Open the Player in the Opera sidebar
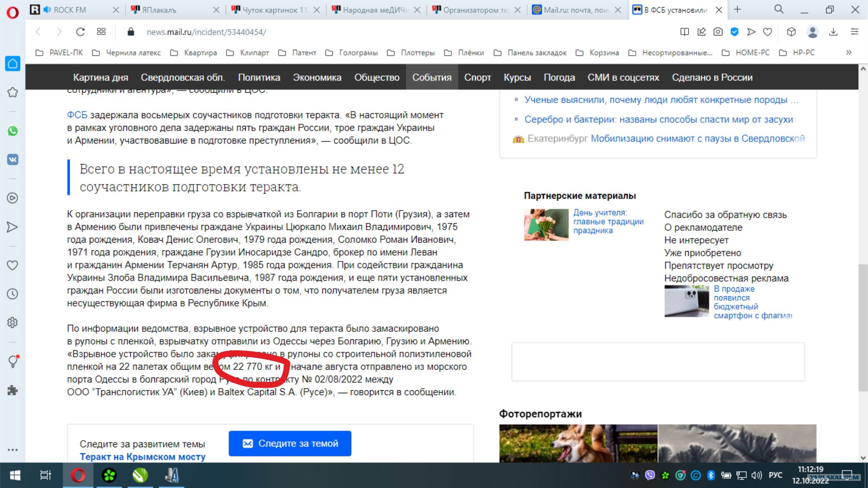 (x=13, y=198)
